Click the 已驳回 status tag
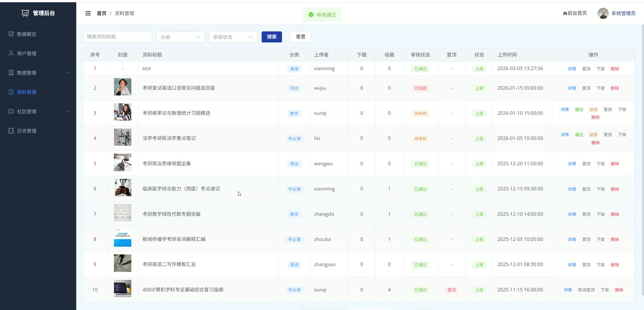This screenshot has width=644, height=310. tap(420, 88)
